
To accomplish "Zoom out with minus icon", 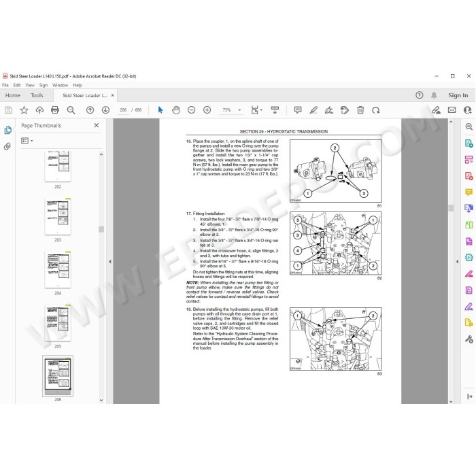I will (192, 110).
